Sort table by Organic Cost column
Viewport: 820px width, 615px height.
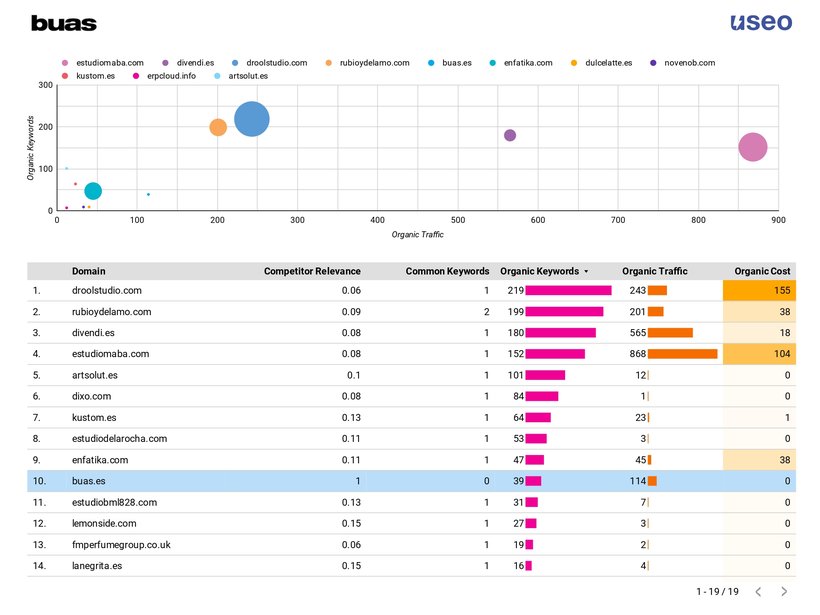point(762,271)
